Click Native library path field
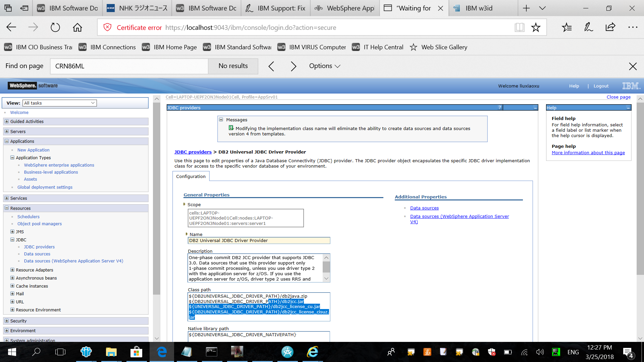The width and height of the screenshot is (644, 362). pyautogui.click(x=259, y=336)
